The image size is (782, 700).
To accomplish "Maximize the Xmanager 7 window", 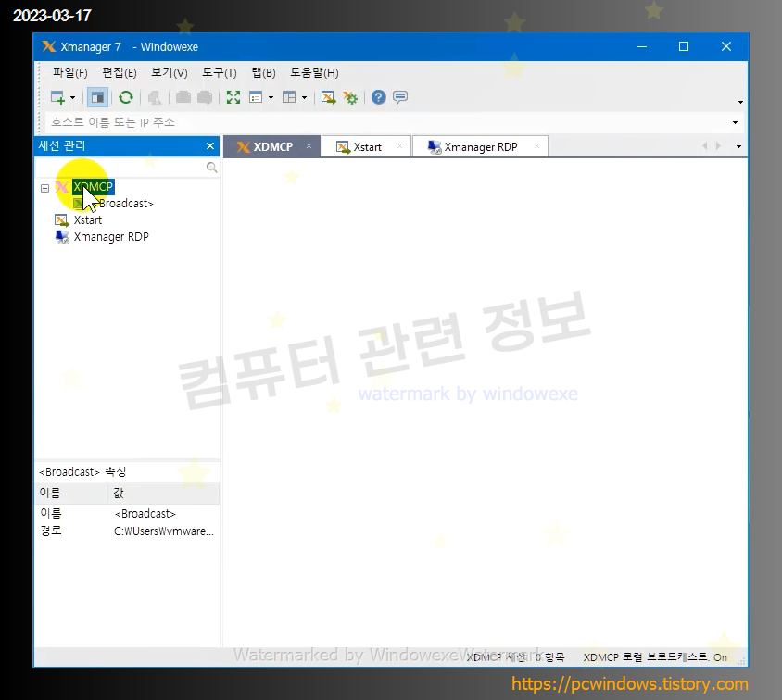I will (x=684, y=47).
